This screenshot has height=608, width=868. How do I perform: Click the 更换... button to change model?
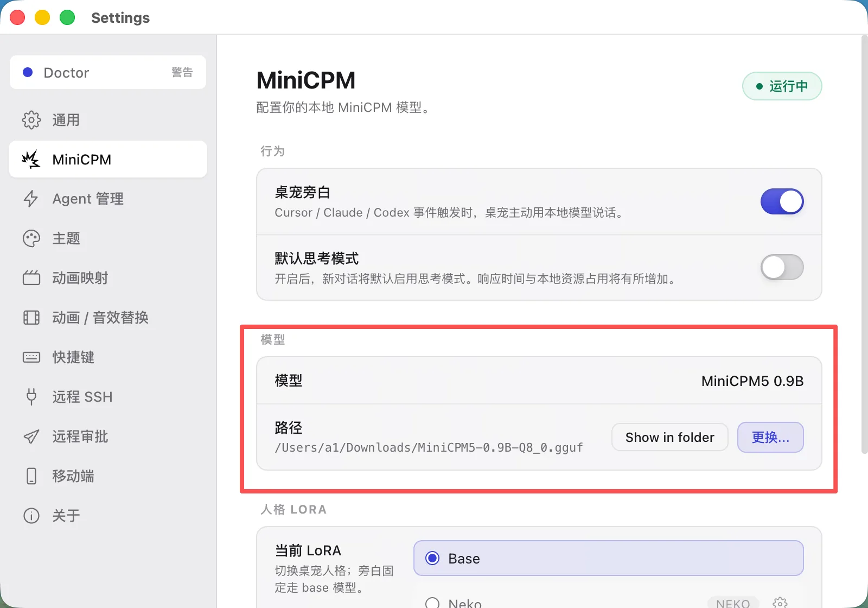click(x=770, y=437)
